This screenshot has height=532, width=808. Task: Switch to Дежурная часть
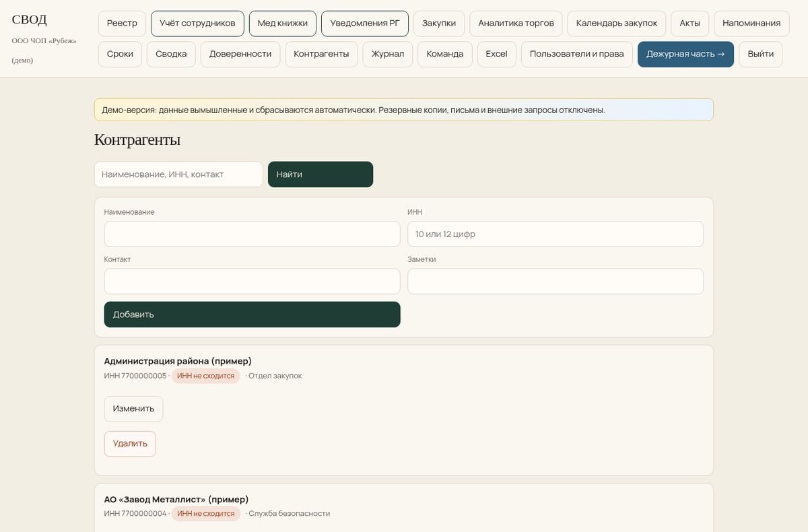(685, 55)
